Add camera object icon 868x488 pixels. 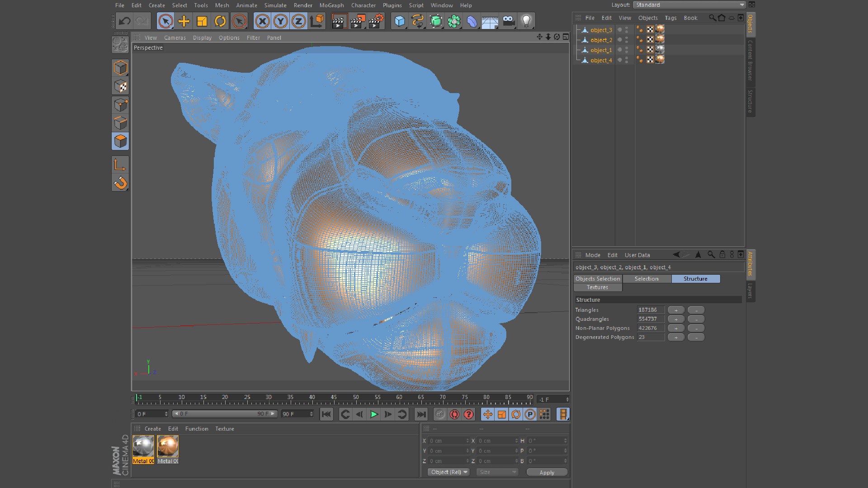click(509, 21)
